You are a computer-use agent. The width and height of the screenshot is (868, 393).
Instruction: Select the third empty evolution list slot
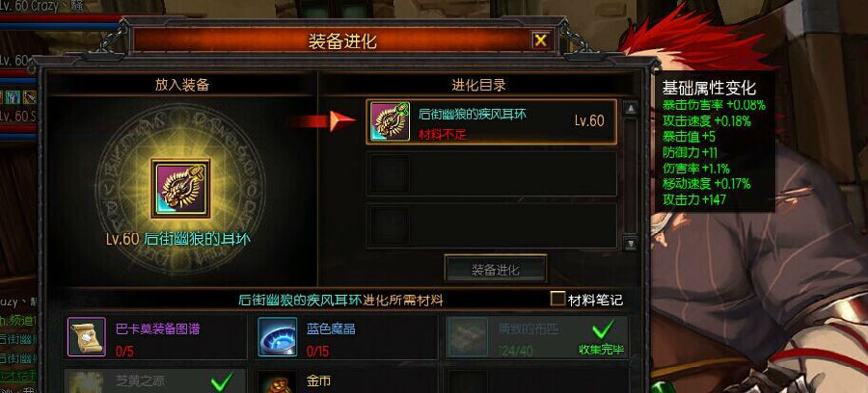pyautogui.click(x=492, y=225)
